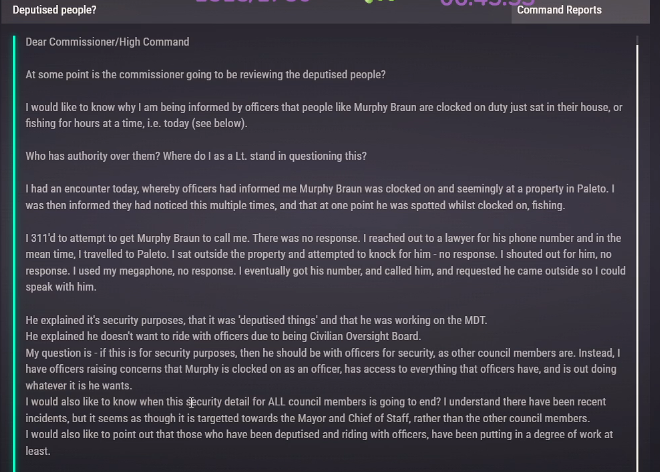
Task: Click the line mentioning 'Civilian Oversight Board'
Action: [x=223, y=336]
